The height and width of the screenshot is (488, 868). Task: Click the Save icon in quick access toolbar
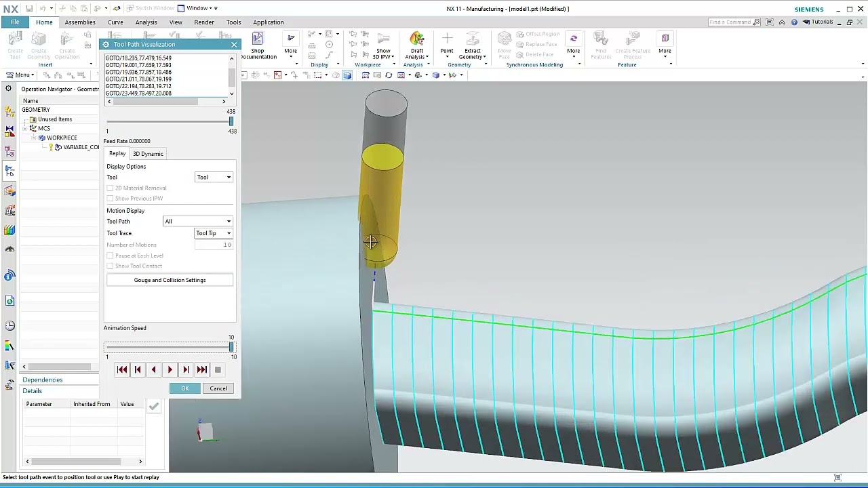pos(28,9)
